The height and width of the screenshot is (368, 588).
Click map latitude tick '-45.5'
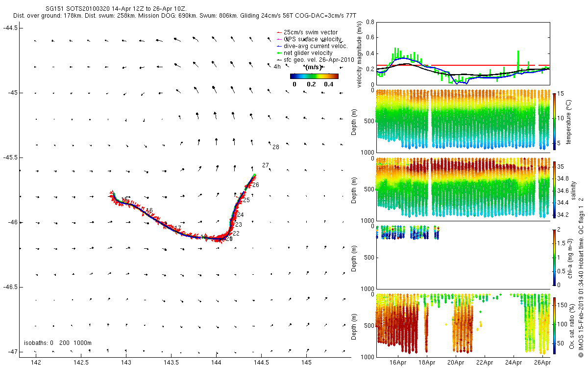point(10,158)
